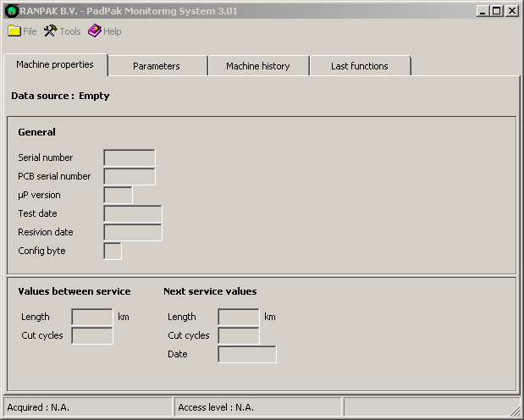Open the File menu

point(22,31)
